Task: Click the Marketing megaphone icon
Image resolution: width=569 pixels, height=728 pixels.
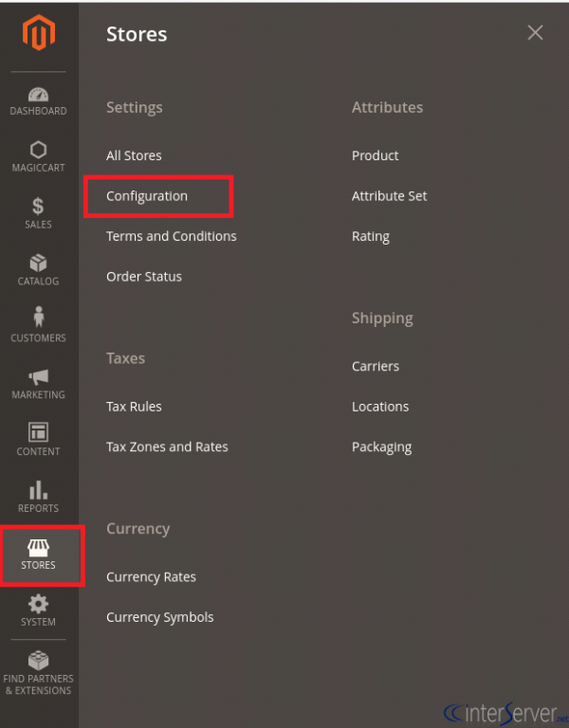Action: click(x=38, y=377)
